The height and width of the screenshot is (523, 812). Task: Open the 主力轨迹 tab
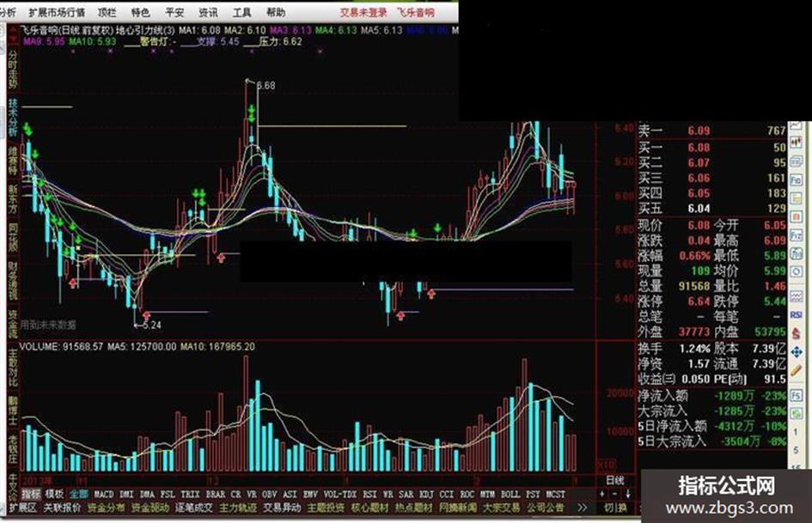[238, 508]
